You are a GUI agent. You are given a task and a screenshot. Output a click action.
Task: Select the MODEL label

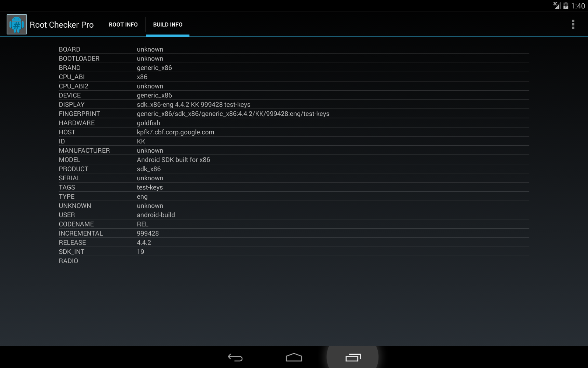(70, 160)
